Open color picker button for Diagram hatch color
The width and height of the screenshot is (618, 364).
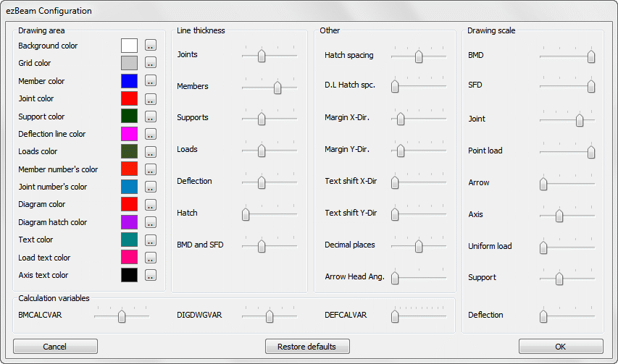pos(151,222)
